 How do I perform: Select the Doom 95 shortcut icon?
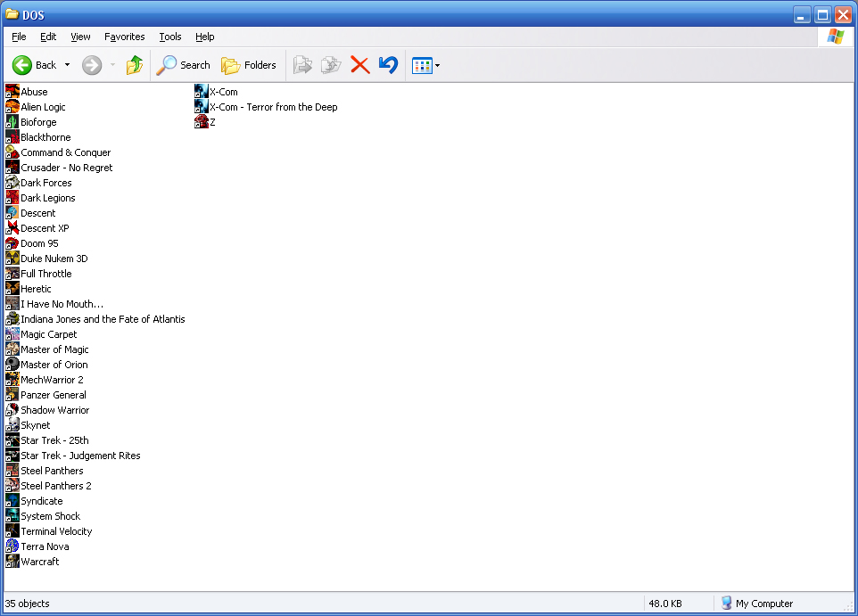12,242
